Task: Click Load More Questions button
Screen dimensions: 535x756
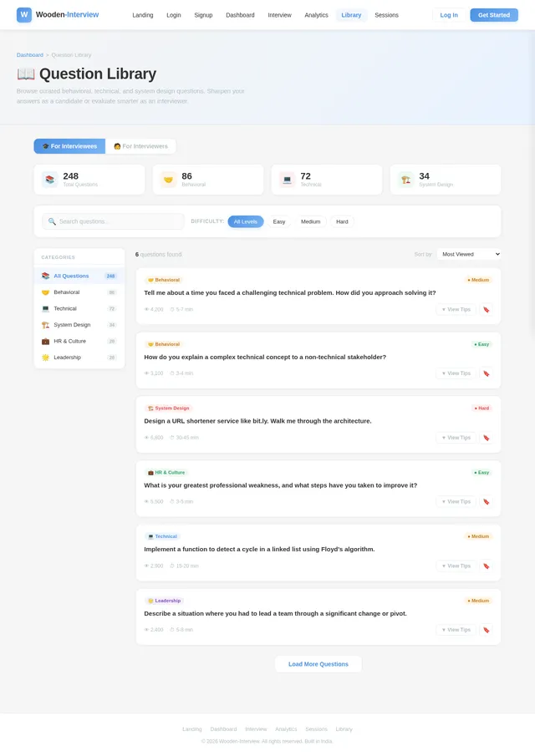Action: (318, 664)
